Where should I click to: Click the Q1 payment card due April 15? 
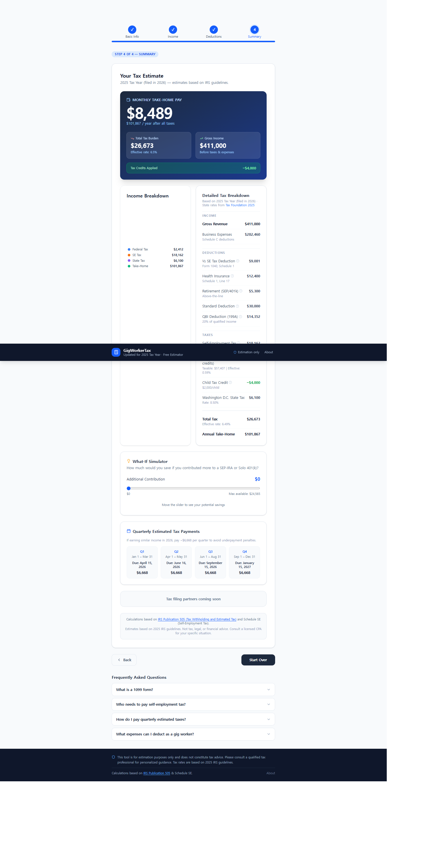tap(142, 562)
